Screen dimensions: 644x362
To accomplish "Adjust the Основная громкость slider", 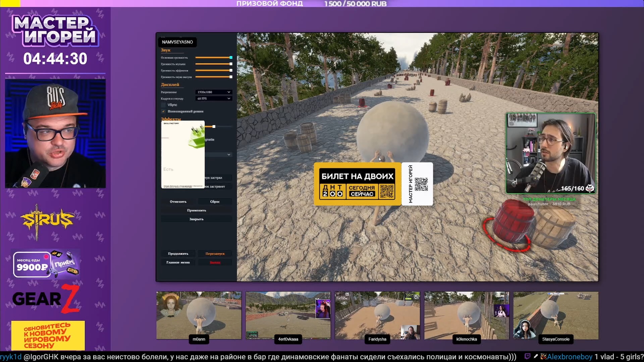I will 214,58.
